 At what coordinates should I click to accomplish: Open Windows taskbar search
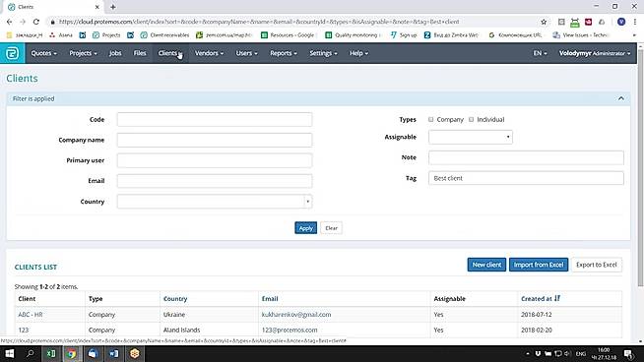click(x=30, y=353)
